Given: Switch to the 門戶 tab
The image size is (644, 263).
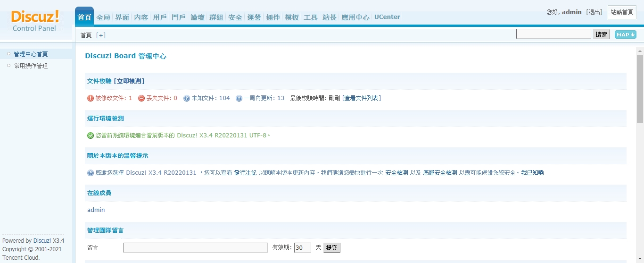Looking at the screenshot, I should (179, 17).
